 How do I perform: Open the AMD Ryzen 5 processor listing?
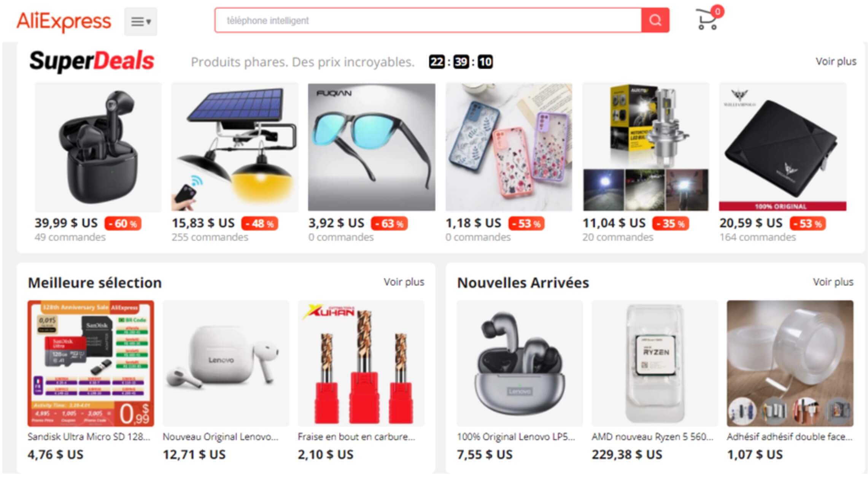[655, 363]
